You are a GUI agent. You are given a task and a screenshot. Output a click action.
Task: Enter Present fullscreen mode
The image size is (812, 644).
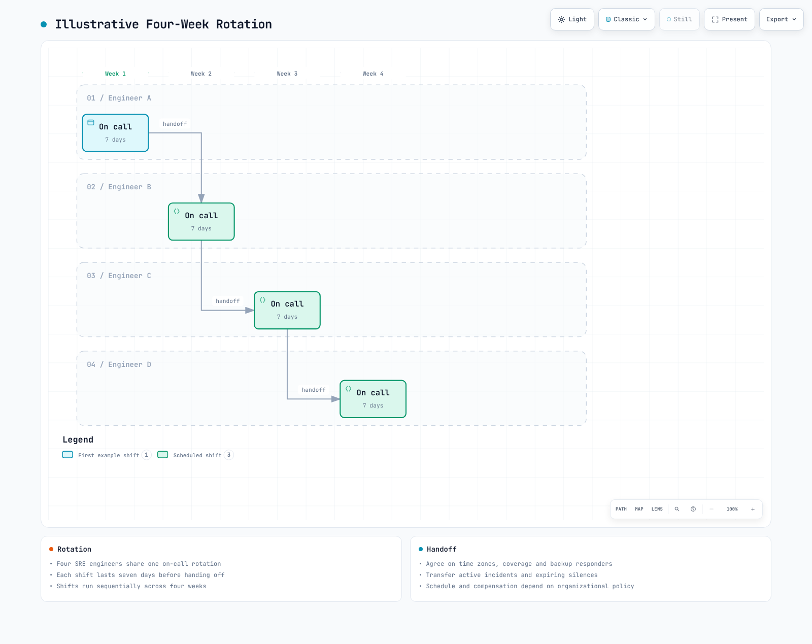pos(729,19)
